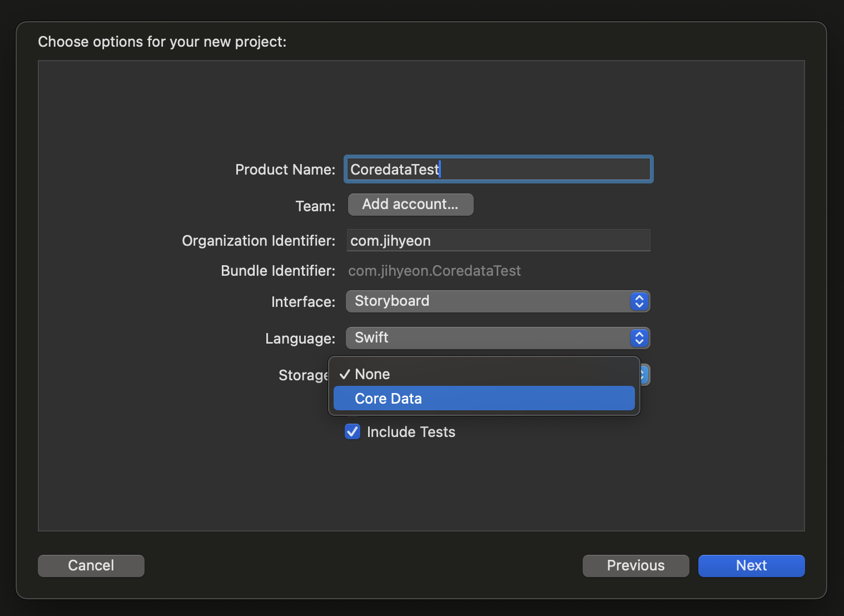Choose None in Storage menu

(484, 374)
